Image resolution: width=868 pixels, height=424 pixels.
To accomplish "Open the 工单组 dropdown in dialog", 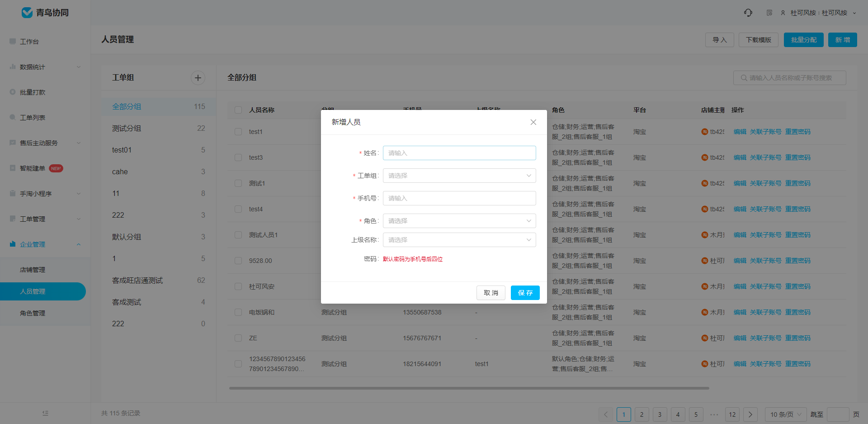I will point(459,176).
